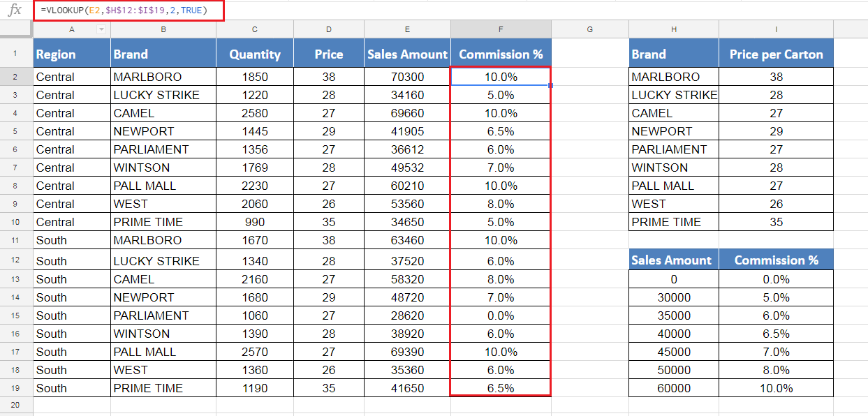This screenshot has height=416, width=868.
Task: Select the quantity cell 1190
Action: [x=255, y=388]
